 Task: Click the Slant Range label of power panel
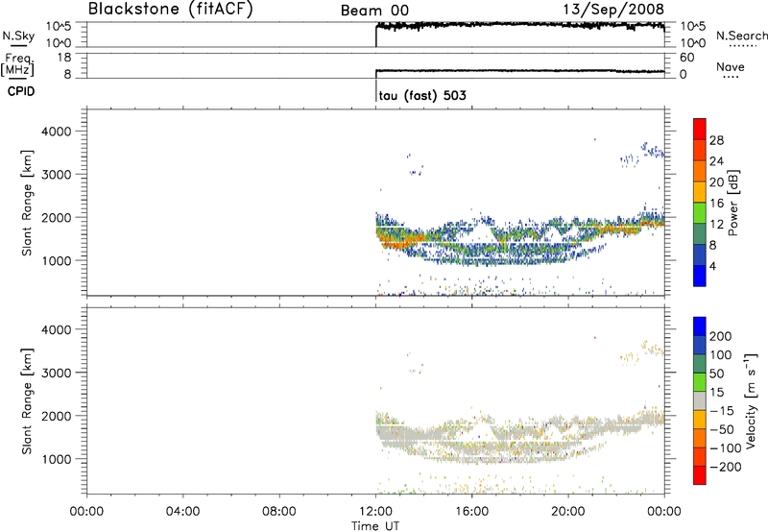pyautogui.click(x=27, y=203)
